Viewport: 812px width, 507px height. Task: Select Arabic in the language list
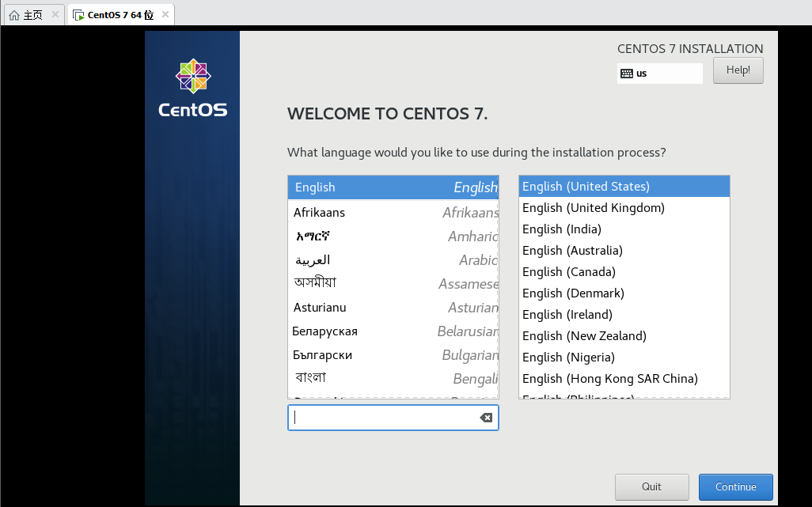coord(393,259)
